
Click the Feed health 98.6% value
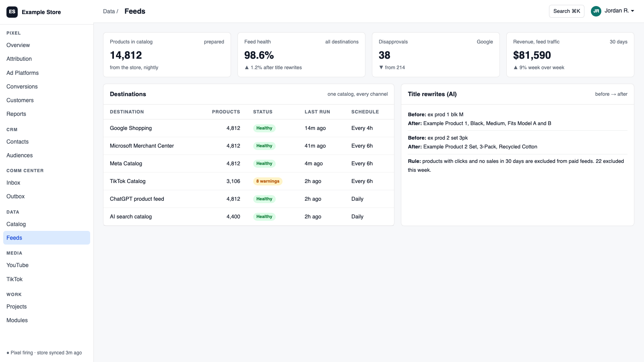coord(259,55)
